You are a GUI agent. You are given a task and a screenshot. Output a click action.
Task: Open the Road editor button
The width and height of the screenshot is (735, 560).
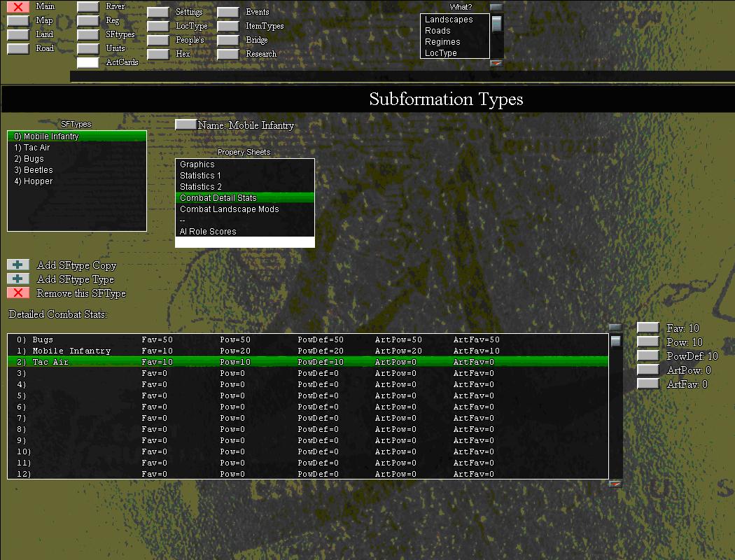(18, 49)
